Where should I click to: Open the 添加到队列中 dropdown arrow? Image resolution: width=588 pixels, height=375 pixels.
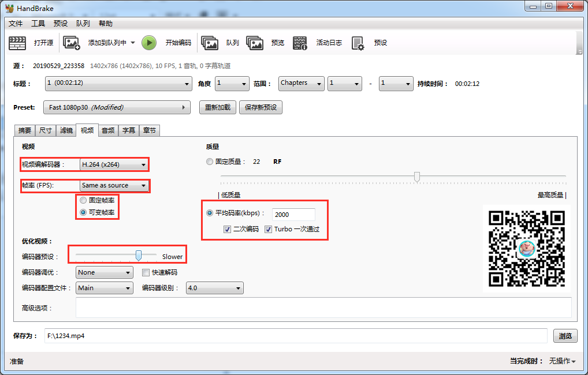point(133,43)
